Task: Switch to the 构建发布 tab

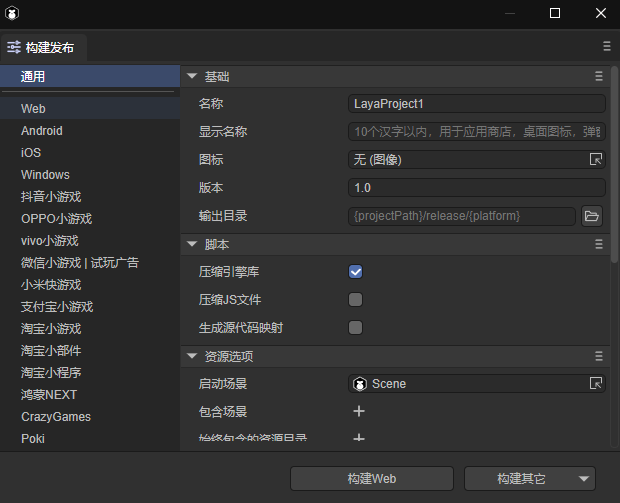Action: point(45,47)
